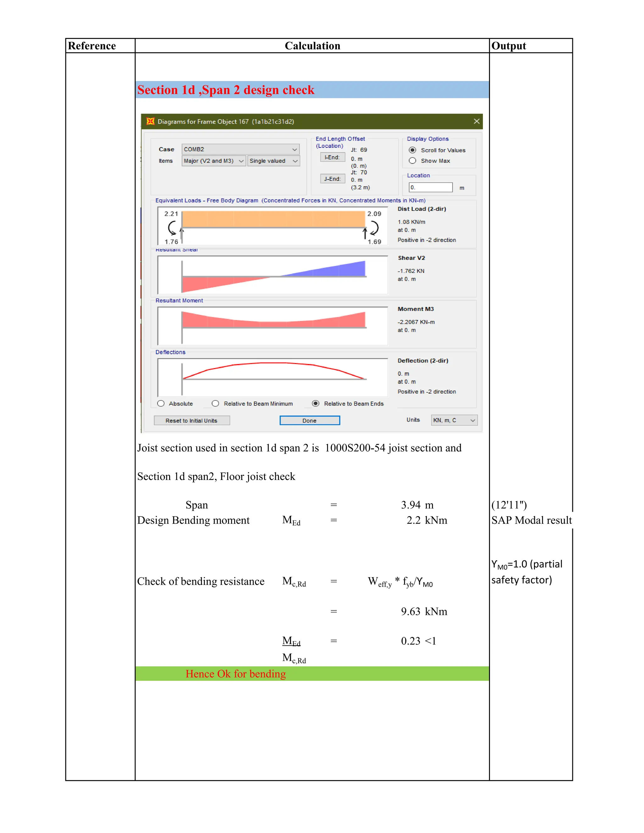Viewport: 644px width, 833px height.
Task: Open the Case COMB2 dropdown
Action: 240,149
